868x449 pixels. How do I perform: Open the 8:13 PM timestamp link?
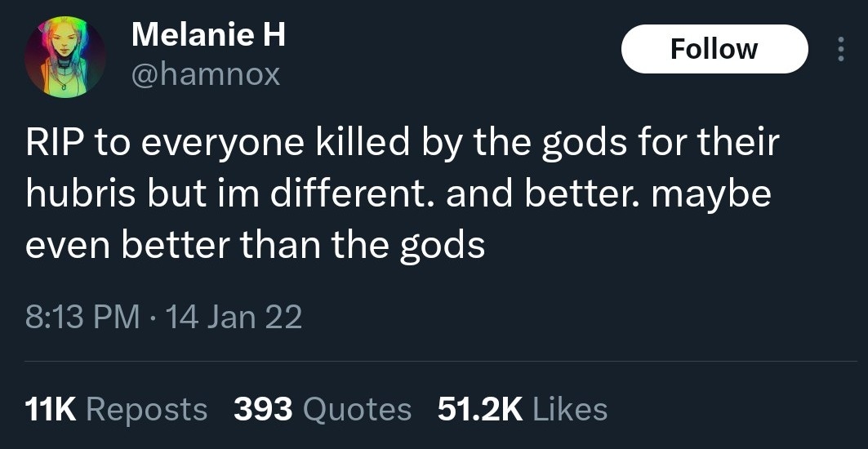pyautogui.click(x=82, y=316)
